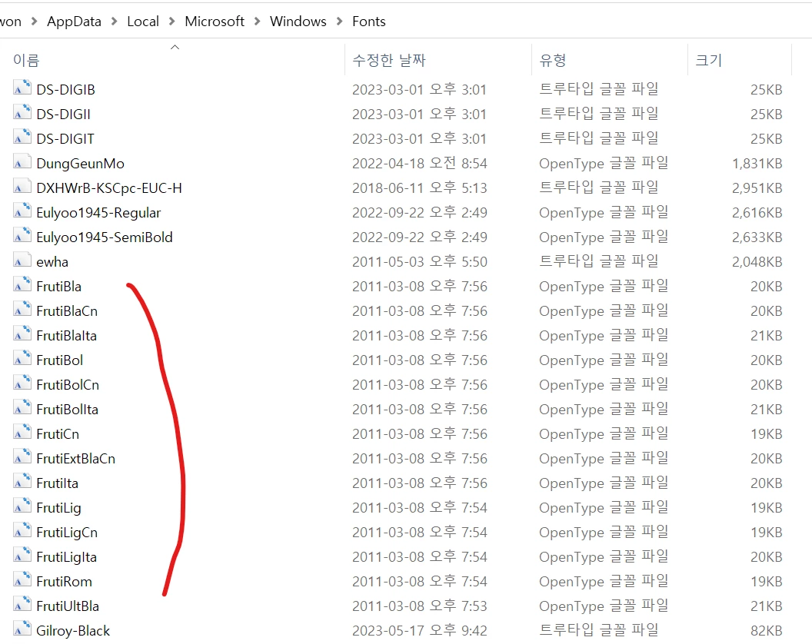Click the FrutiLig font file icon

(22, 506)
